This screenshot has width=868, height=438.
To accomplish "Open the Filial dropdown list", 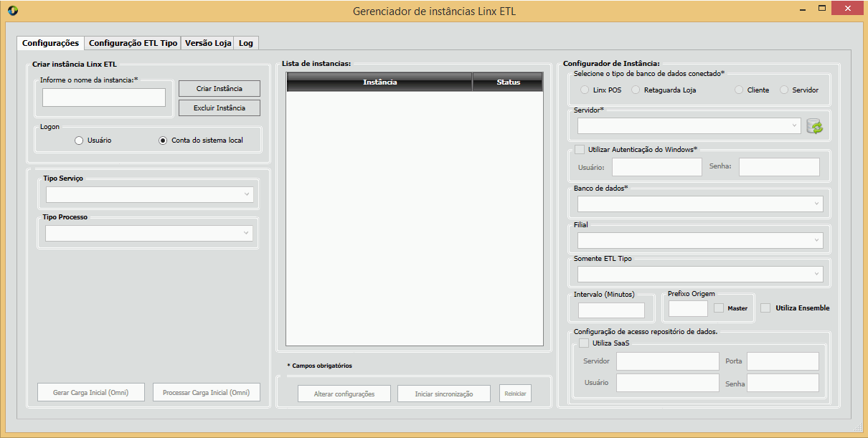I will coord(700,240).
